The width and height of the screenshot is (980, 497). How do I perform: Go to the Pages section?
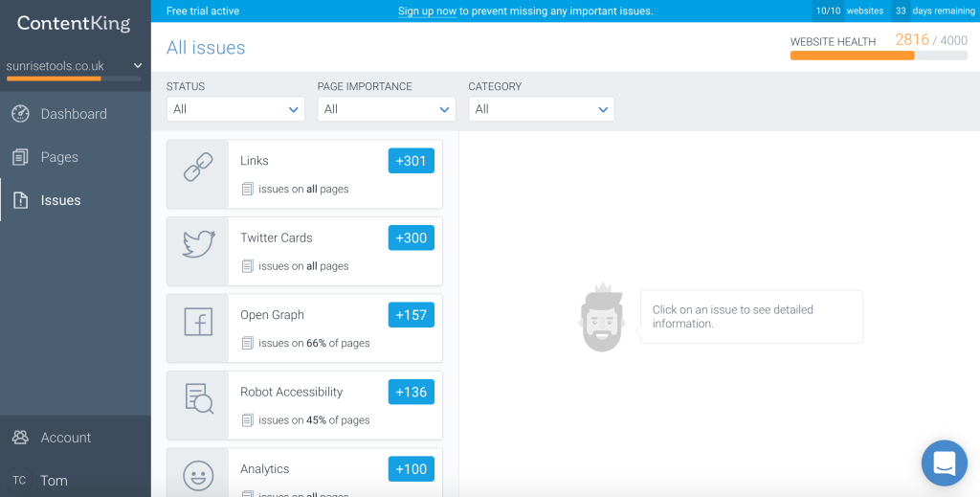59,157
